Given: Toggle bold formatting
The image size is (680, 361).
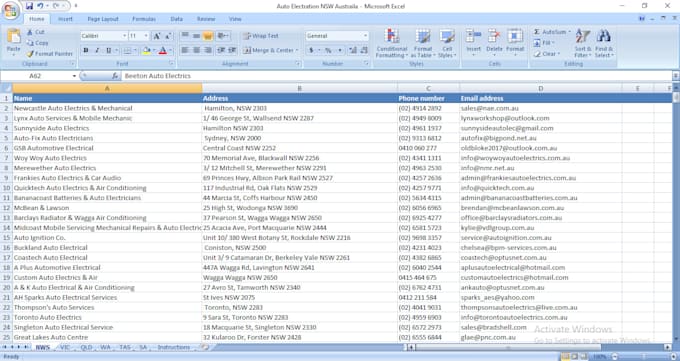Looking at the screenshot, I should click(x=85, y=51).
